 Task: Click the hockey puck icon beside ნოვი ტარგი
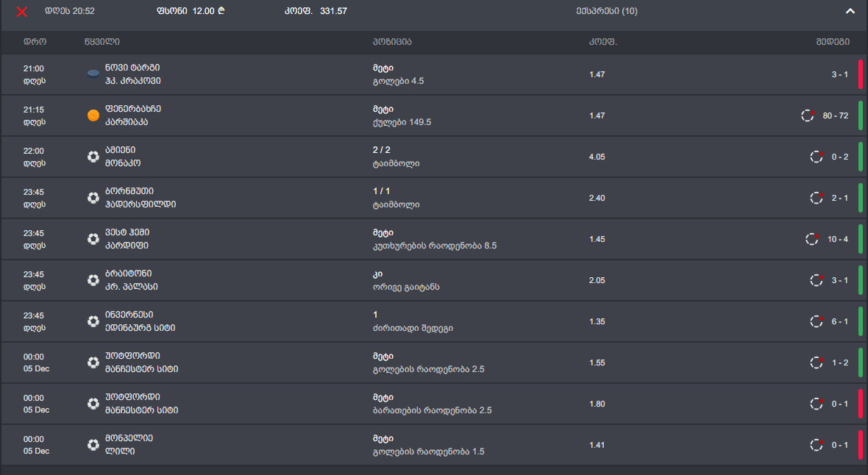93,74
